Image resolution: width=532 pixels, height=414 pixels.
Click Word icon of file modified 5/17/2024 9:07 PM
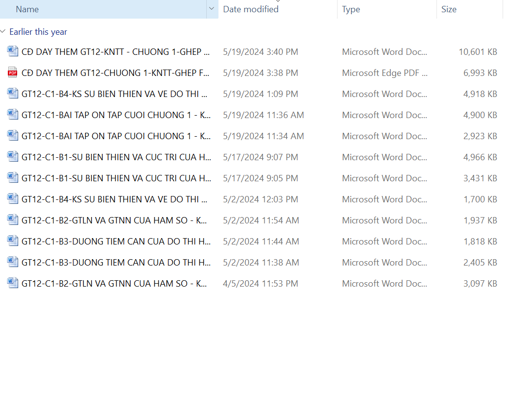[12, 157]
